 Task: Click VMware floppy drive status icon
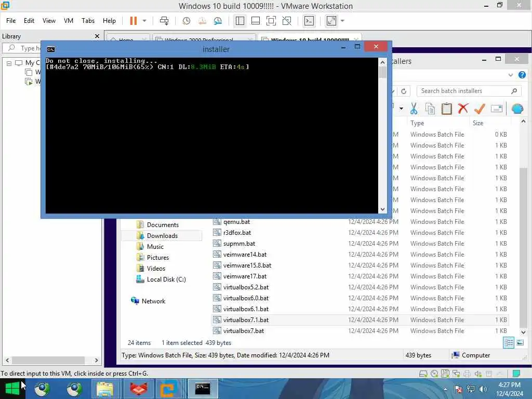[445, 374]
